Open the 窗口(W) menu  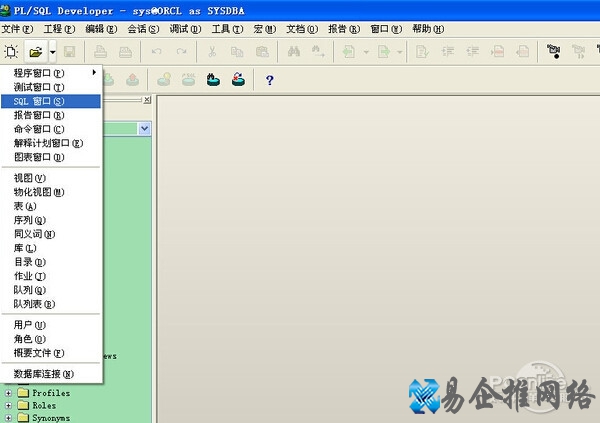[386, 29]
